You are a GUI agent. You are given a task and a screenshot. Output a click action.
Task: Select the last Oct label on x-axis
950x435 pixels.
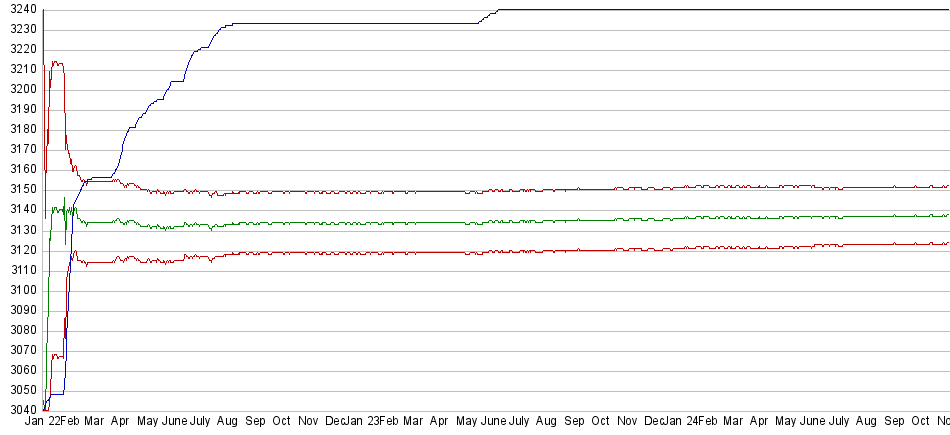pyautogui.click(x=920, y=422)
